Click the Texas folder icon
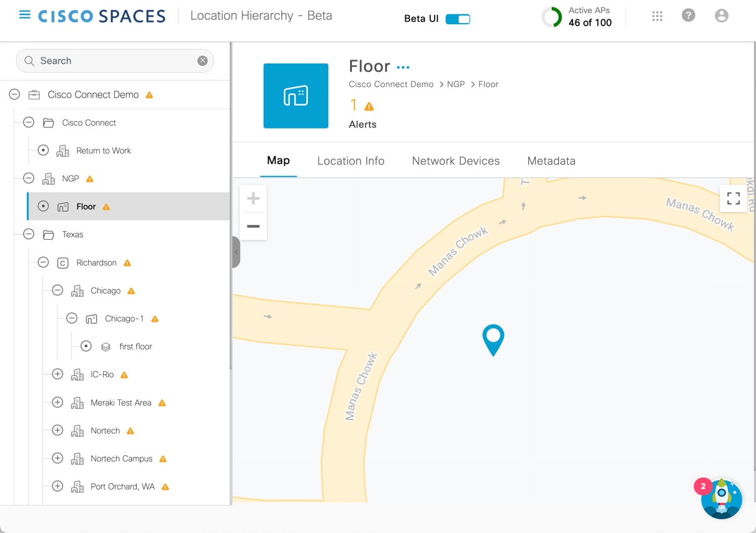The image size is (756, 533). (48, 235)
